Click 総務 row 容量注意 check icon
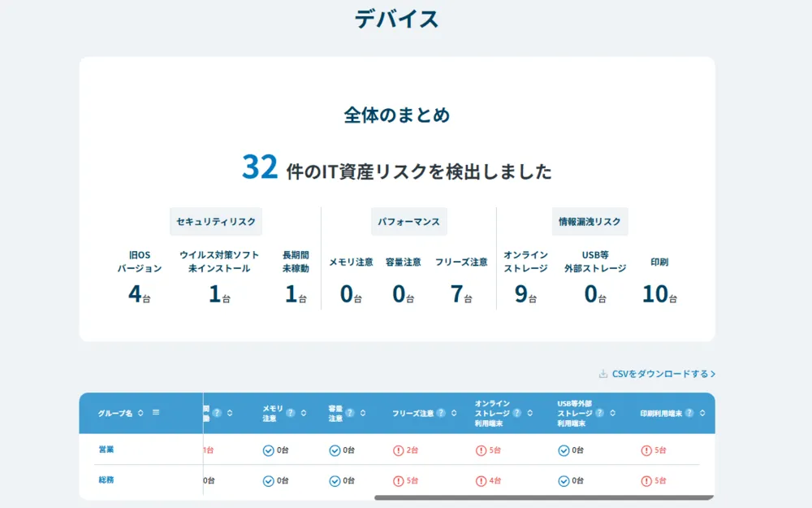The image size is (812, 508). (x=335, y=481)
